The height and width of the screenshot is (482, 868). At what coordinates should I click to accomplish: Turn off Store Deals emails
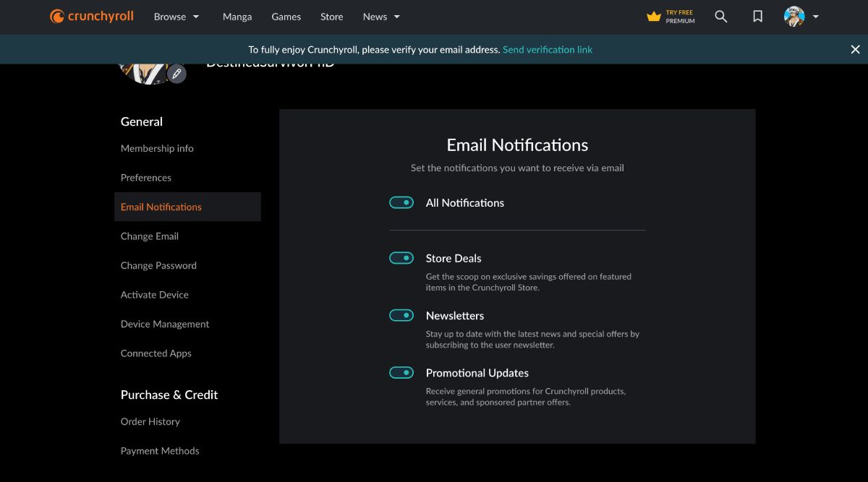pos(401,258)
